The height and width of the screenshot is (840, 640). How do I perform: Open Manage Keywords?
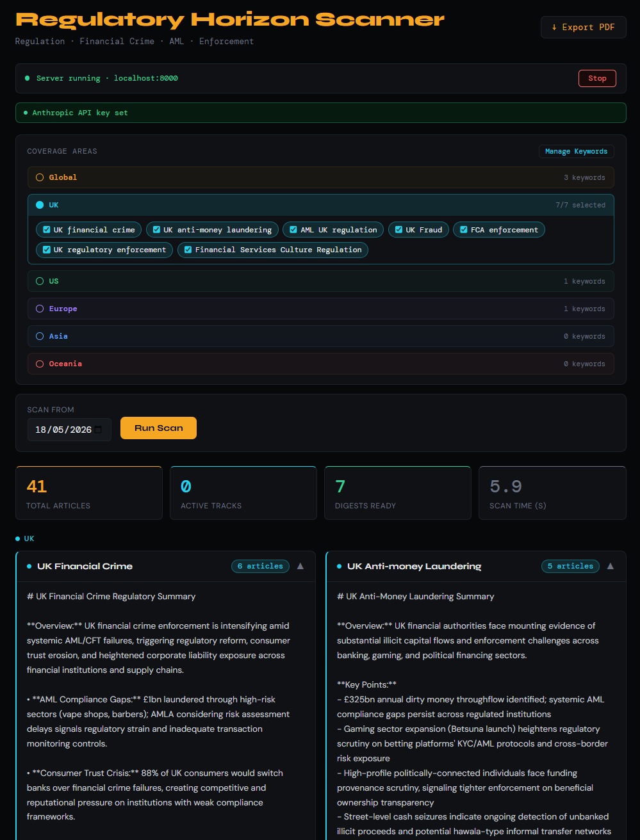click(x=577, y=151)
